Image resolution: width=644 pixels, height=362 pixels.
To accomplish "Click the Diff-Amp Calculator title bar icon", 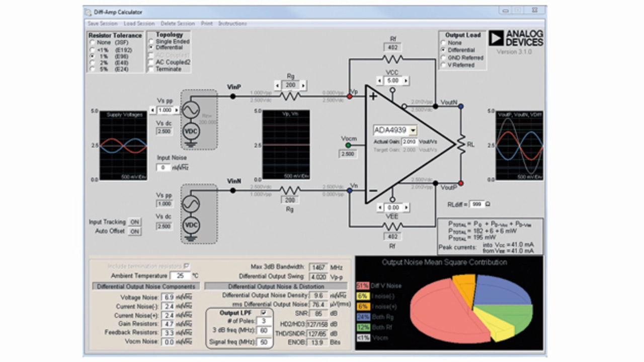I will pos(88,12).
